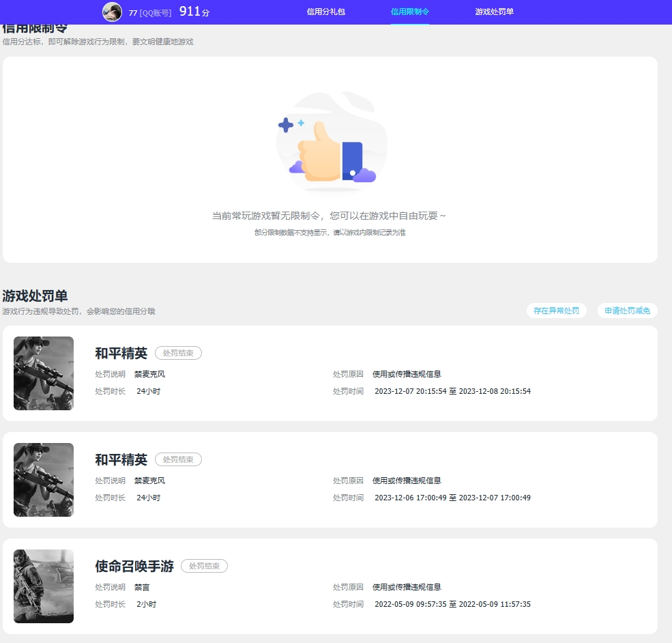This screenshot has width=672, height=643.
Task: Click 游戏行为违规导致处罚 subtitle text
Action: click(x=79, y=311)
